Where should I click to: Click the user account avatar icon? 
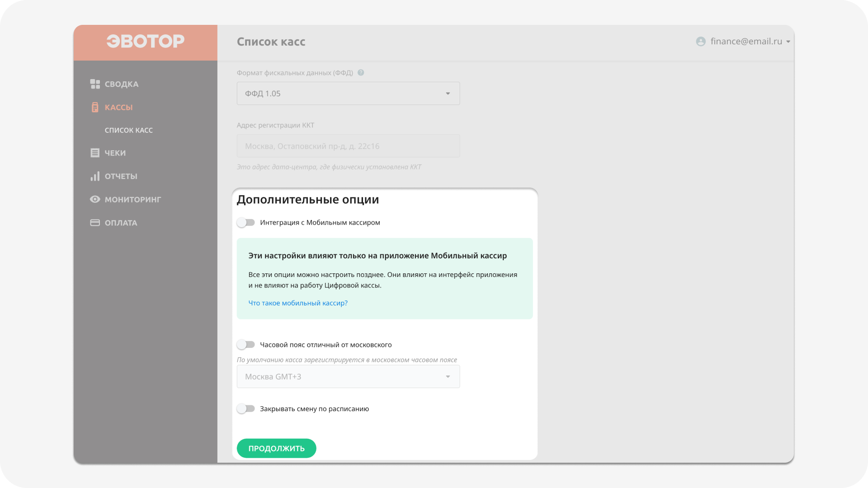(x=701, y=41)
